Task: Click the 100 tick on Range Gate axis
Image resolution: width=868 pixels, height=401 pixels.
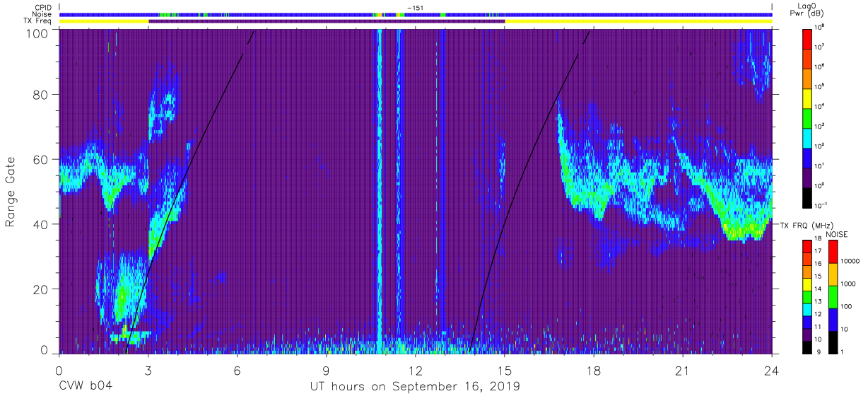Action: (x=38, y=33)
